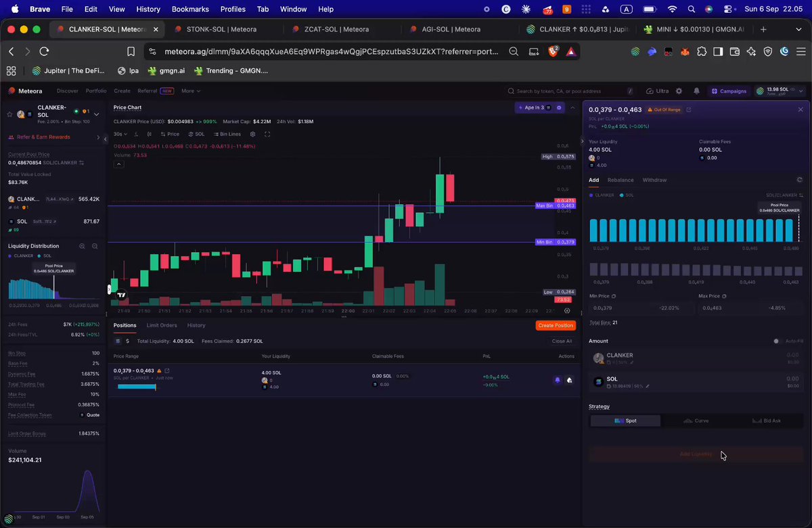Click the Campaigns button
812x528 pixels.
click(x=729, y=91)
